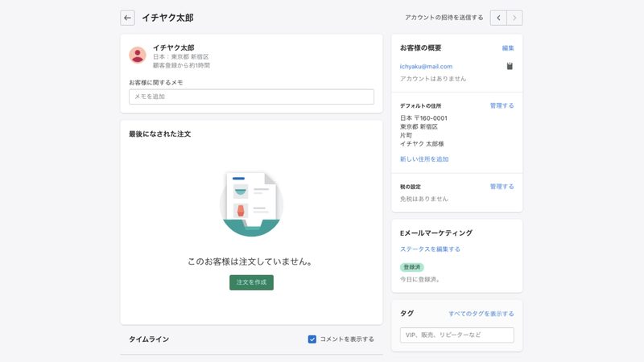Click 管理する next to 税の設定

point(502,187)
